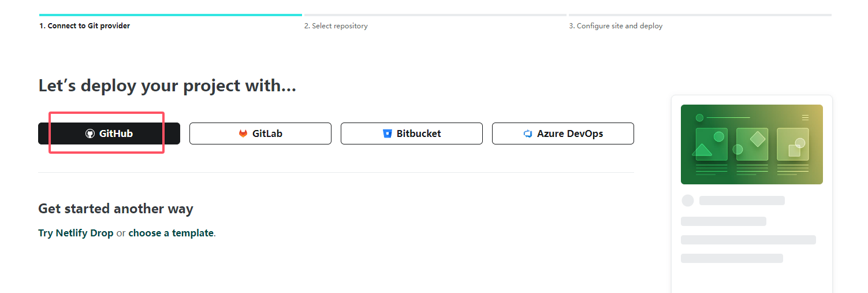This screenshot has height=293, width=868.
Task: Click the 'Get started another way' heading
Action: coord(116,209)
